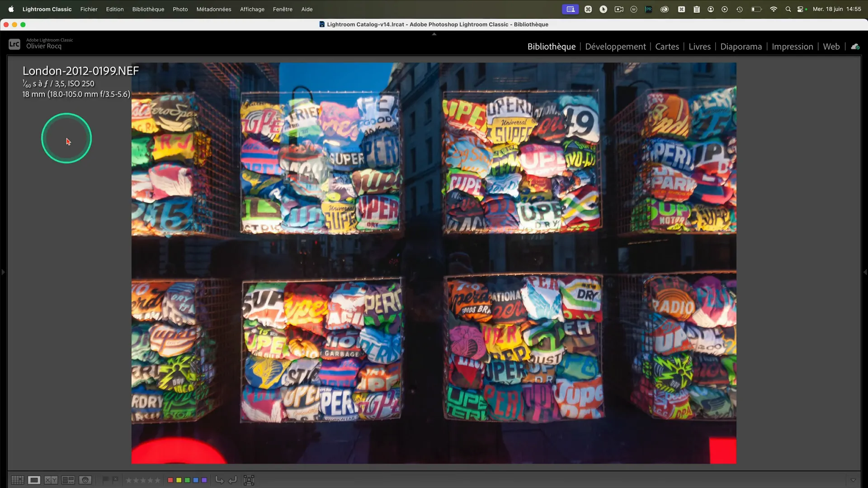The width and height of the screenshot is (868, 488).
Task: Click the London-2012-0199.NEF filename overlay
Action: click(x=80, y=71)
